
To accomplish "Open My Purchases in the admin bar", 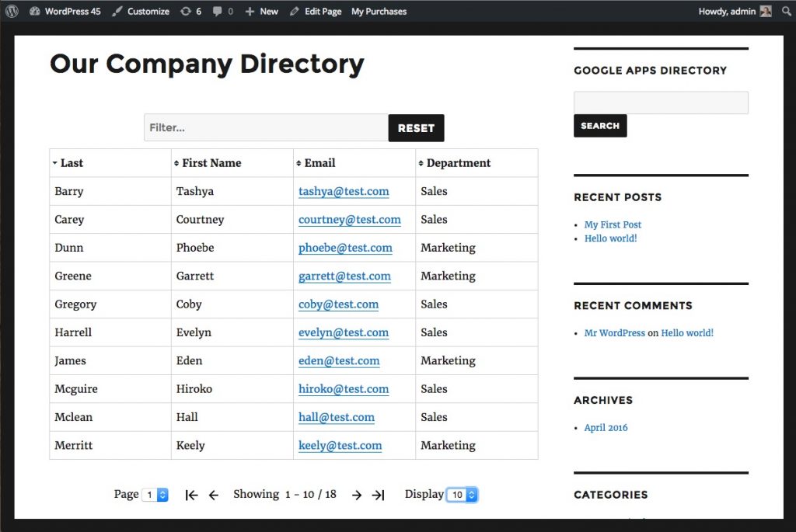I will pyautogui.click(x=379, y=11).
